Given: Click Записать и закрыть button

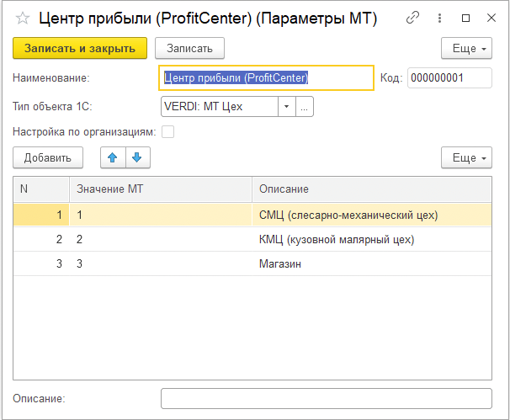Looking at the screenshot, I should point(80,49).
